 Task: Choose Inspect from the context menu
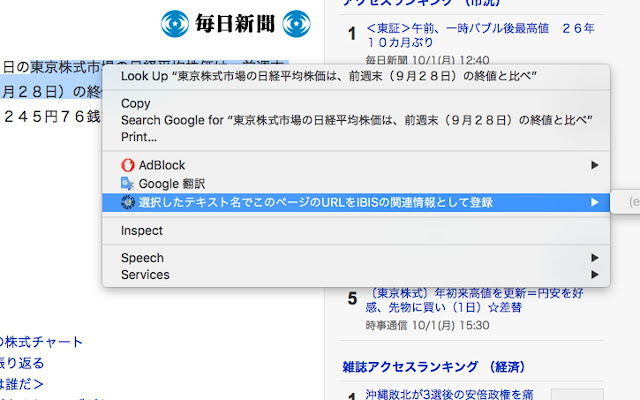pos(356,231)
